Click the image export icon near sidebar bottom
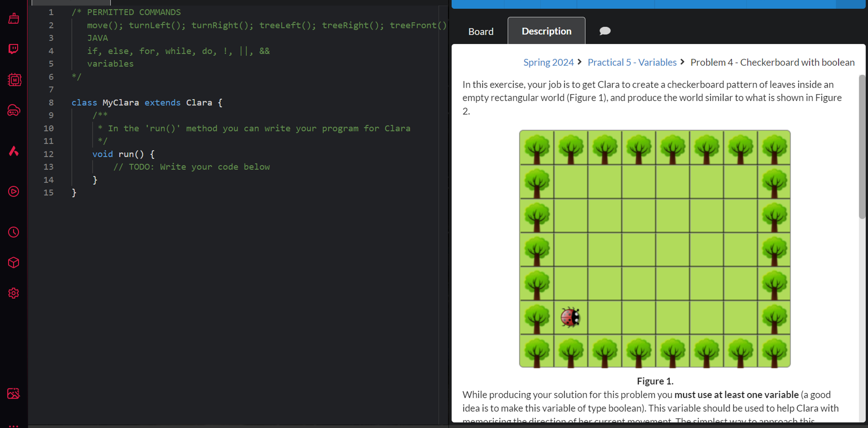Viewport: 868px width, 428px height. tap(13, 393)
